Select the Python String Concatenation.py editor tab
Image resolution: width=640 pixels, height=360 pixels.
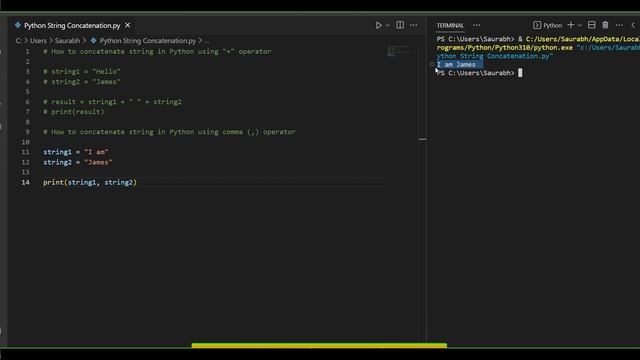coord(72,25)
